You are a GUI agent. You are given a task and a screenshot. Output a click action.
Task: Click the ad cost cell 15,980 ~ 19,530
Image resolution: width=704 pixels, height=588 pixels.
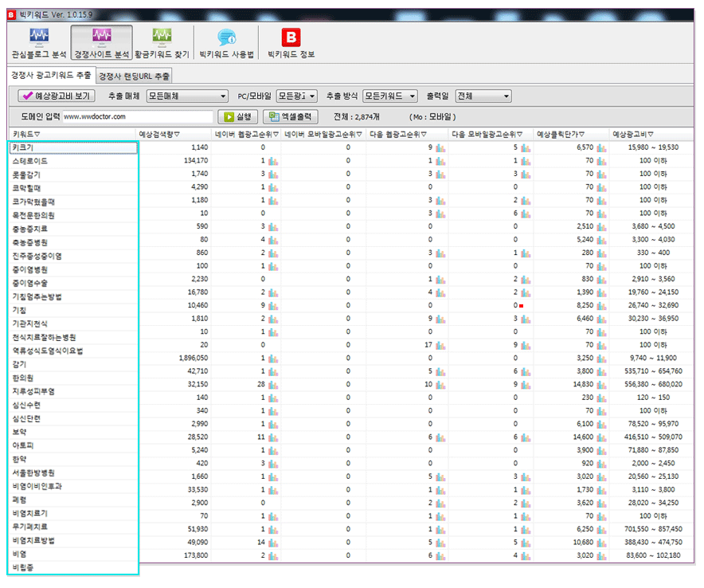653,147
